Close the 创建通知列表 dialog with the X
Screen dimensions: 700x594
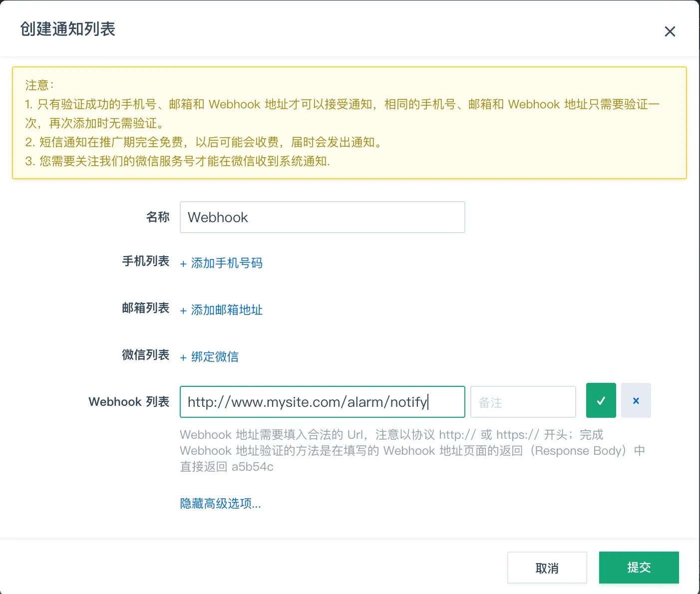[670, 31]
